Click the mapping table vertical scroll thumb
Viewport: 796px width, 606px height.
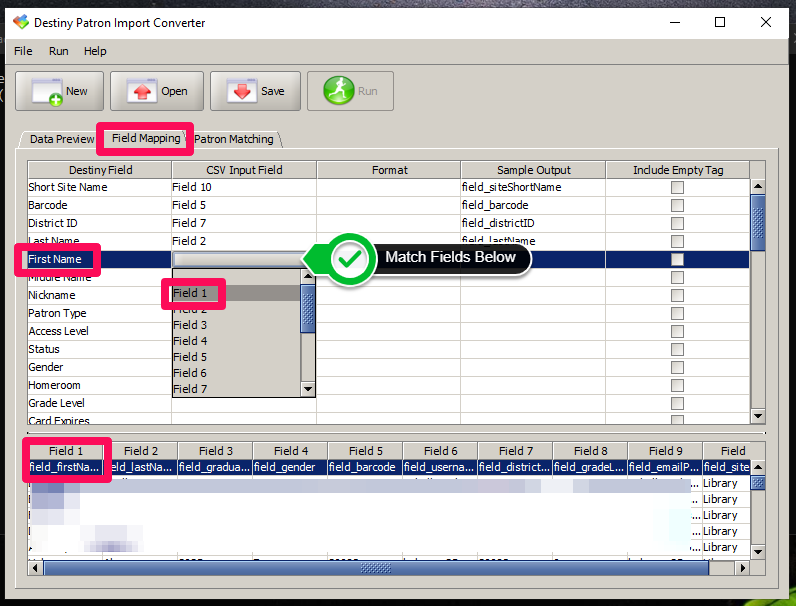pyautogui.click(x=758, y=223)
